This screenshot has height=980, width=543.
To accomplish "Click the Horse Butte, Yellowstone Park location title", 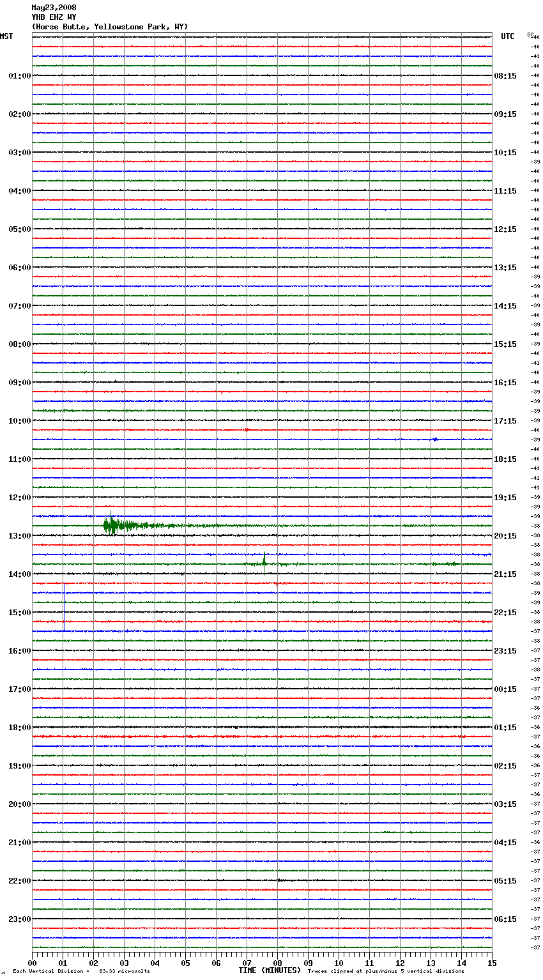I will [110, 27].
